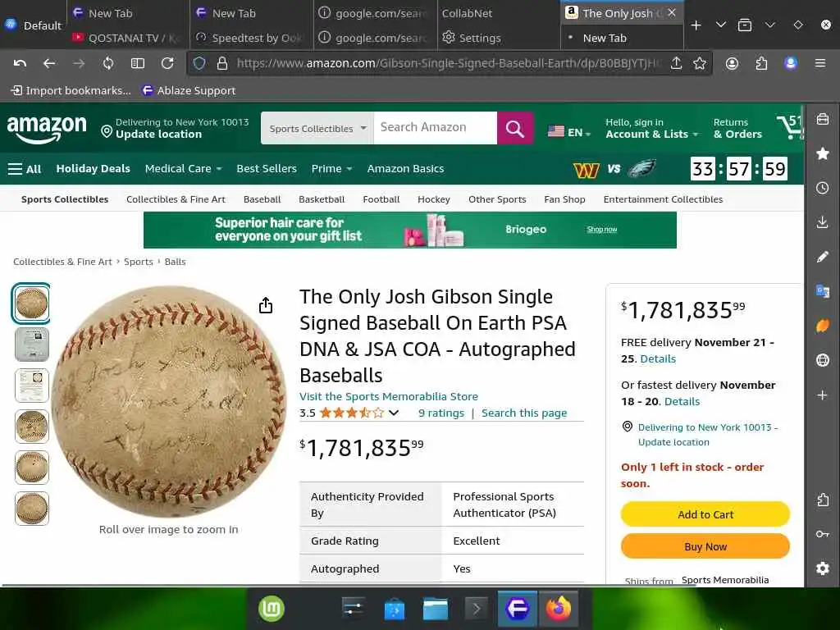Open the Default workspace selector
The height and width of the screenshot is (630, 840).
[x=33, y=25]
